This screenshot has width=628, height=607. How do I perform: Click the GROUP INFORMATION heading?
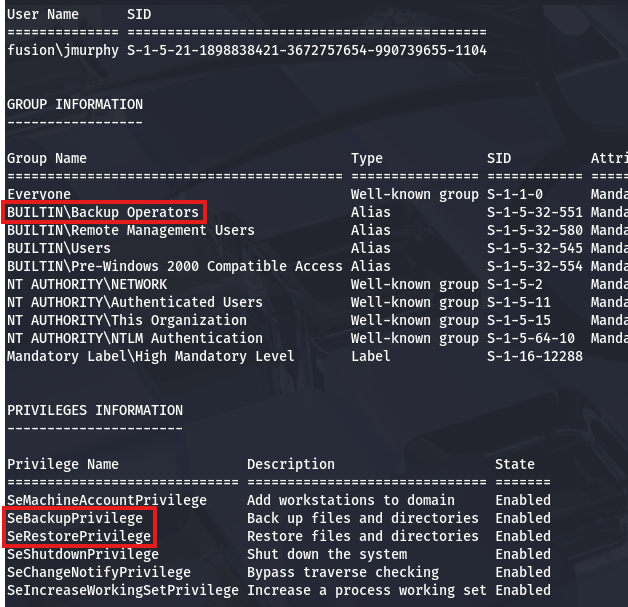75,104
